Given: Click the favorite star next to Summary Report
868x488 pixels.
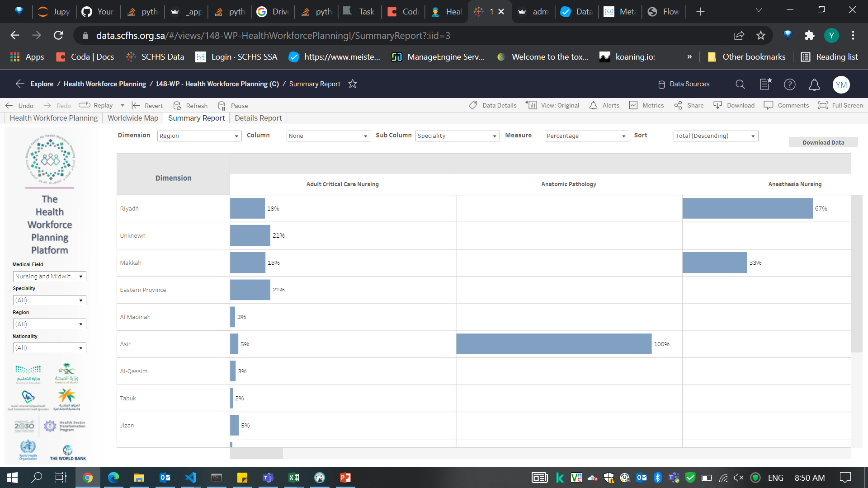Looking at the screenshot, I should [x=353, y=84].
